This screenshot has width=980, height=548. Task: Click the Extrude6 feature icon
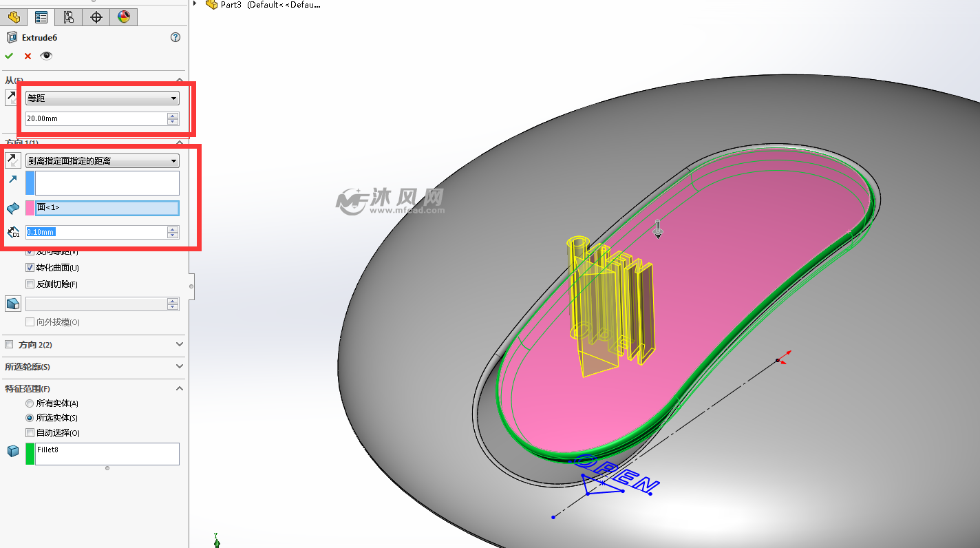tap(12, 38)
